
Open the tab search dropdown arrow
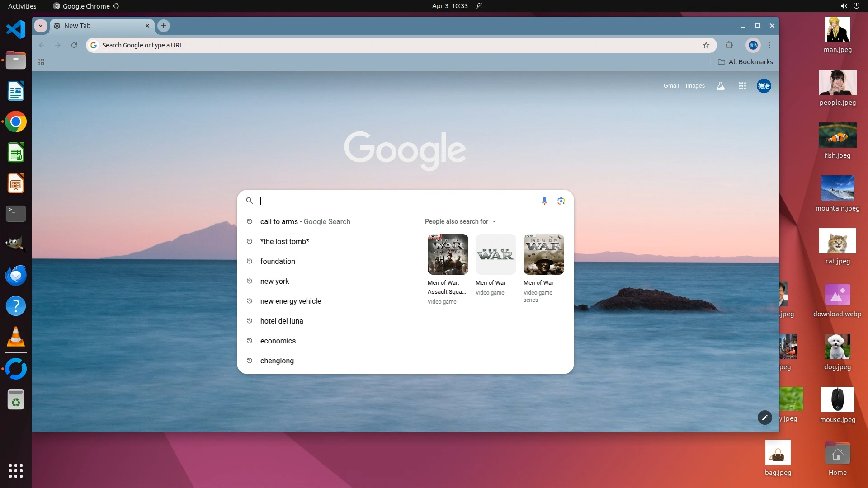coord(41,26)
